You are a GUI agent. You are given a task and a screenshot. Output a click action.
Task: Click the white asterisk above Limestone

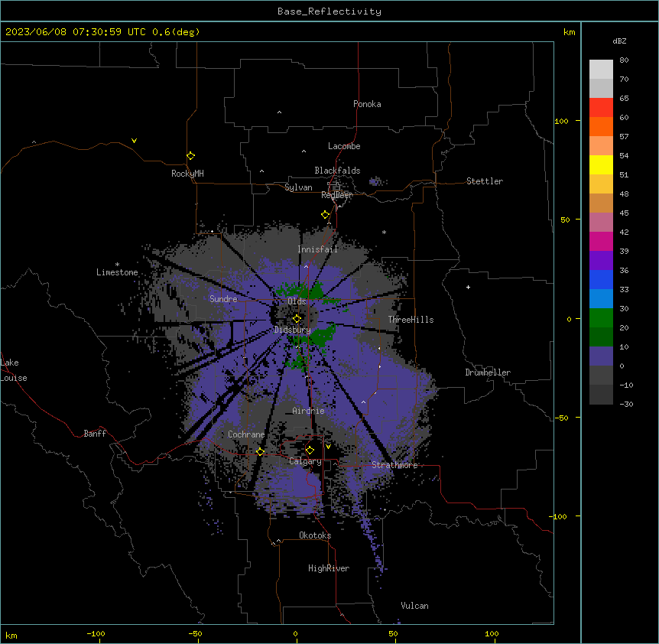point(117,265)
